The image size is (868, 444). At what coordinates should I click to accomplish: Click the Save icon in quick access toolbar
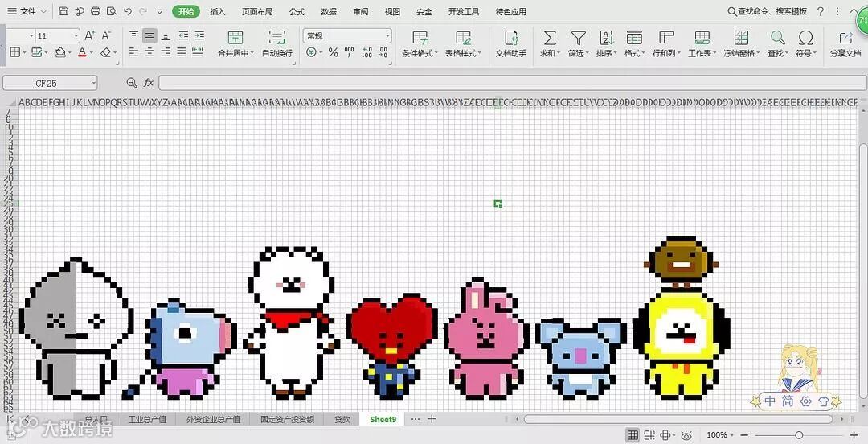point(63,11)
